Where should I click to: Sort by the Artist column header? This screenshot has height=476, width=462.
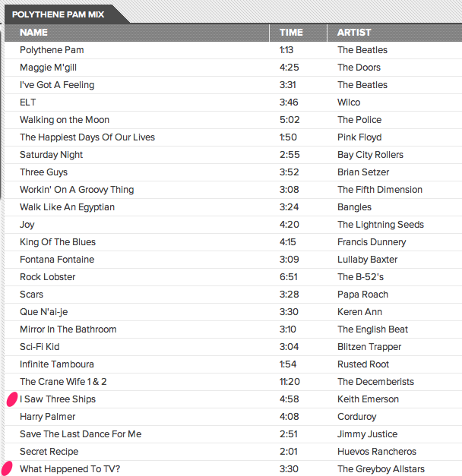[x=354, y=33]
